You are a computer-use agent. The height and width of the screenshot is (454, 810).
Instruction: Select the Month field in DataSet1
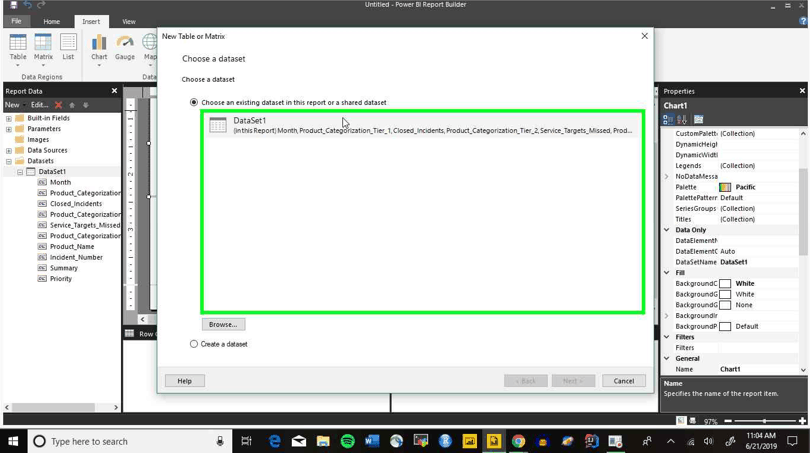click(x=60, y=182)
